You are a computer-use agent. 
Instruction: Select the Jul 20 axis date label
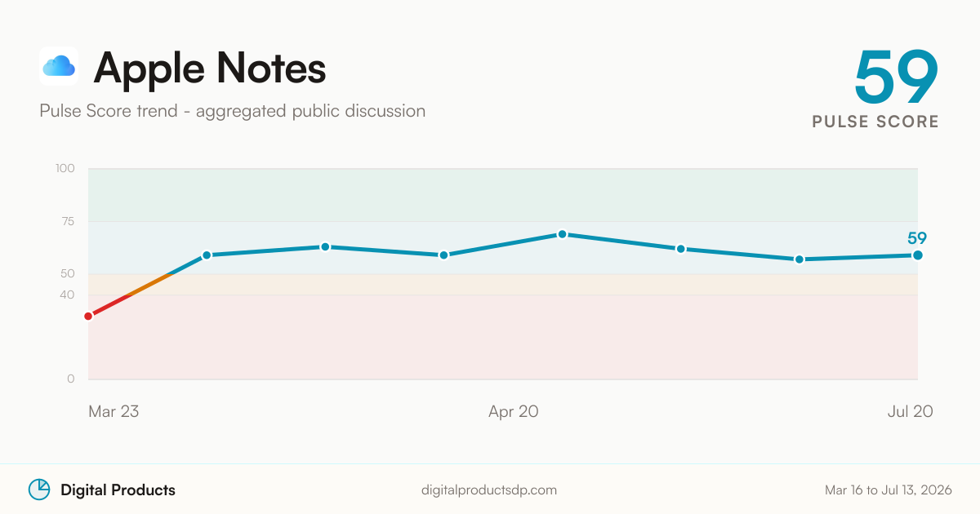click(910, 411)
